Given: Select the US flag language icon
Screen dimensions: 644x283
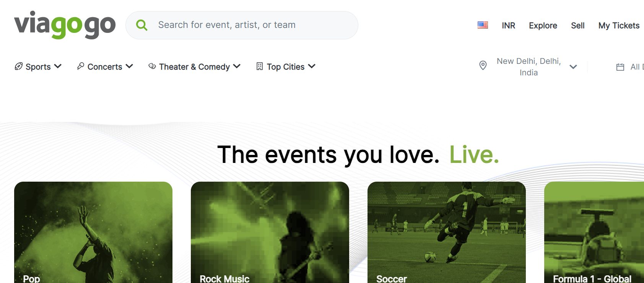Looking at the screenshot, I should (483, 24).
